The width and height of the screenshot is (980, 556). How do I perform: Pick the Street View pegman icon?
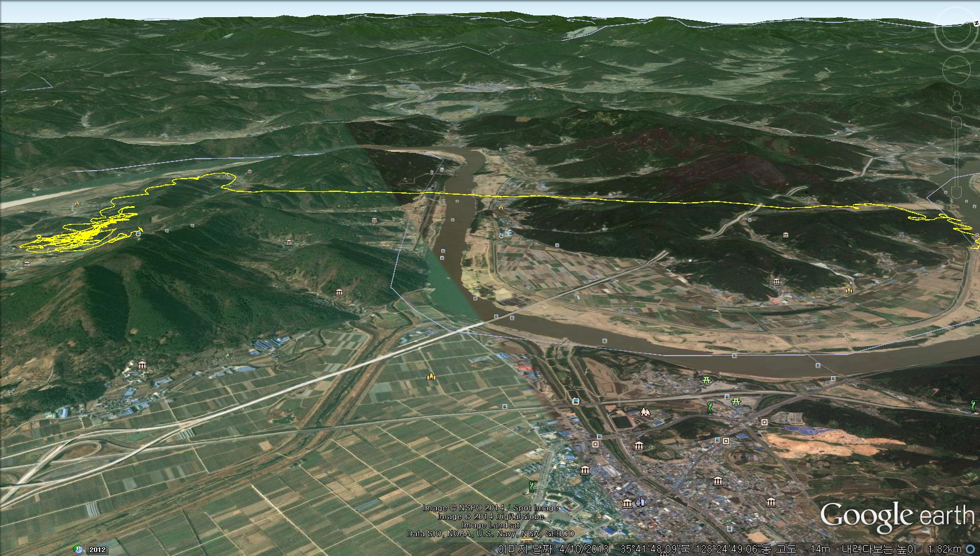coord(957,101)
